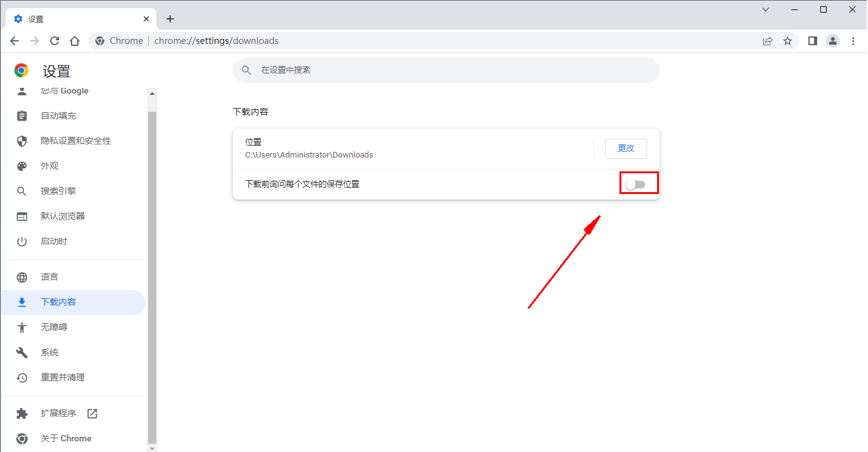868x452 pixels.
Task: Click the address bar URL chrome://settings/downloads
Action: click(x=217, y=41)
